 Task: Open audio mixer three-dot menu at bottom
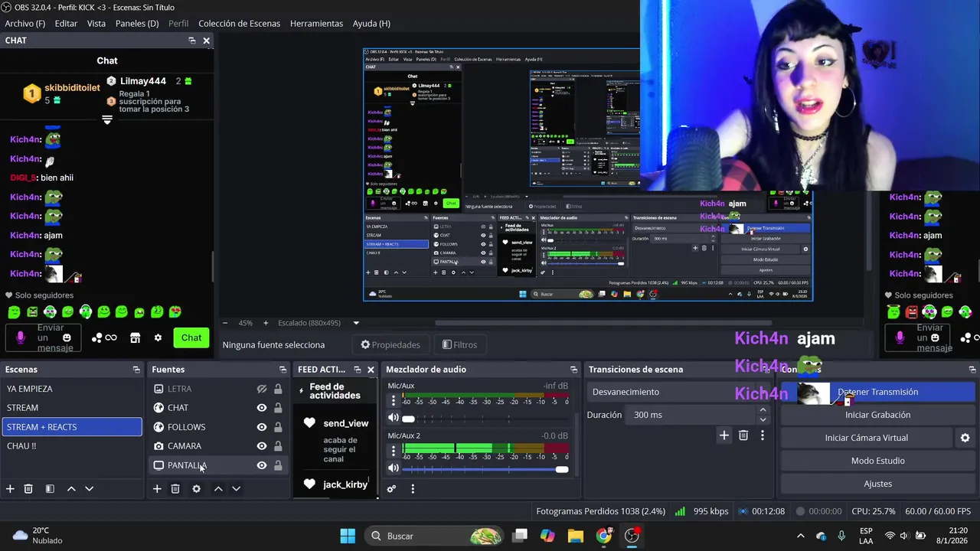[x=413, y=488]
